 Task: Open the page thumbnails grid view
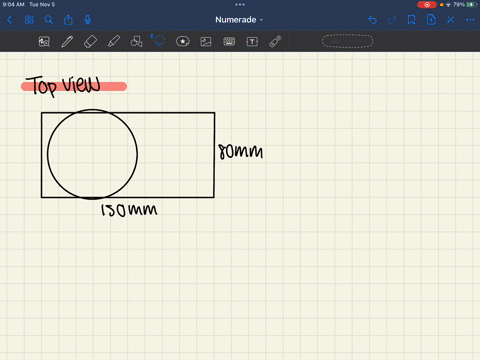point(29,20)
